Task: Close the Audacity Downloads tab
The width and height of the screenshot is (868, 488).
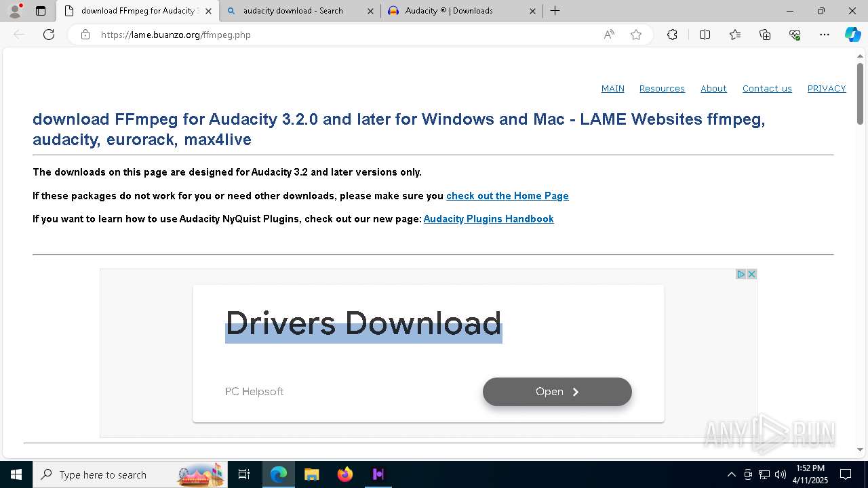Action: pos(532,11)
